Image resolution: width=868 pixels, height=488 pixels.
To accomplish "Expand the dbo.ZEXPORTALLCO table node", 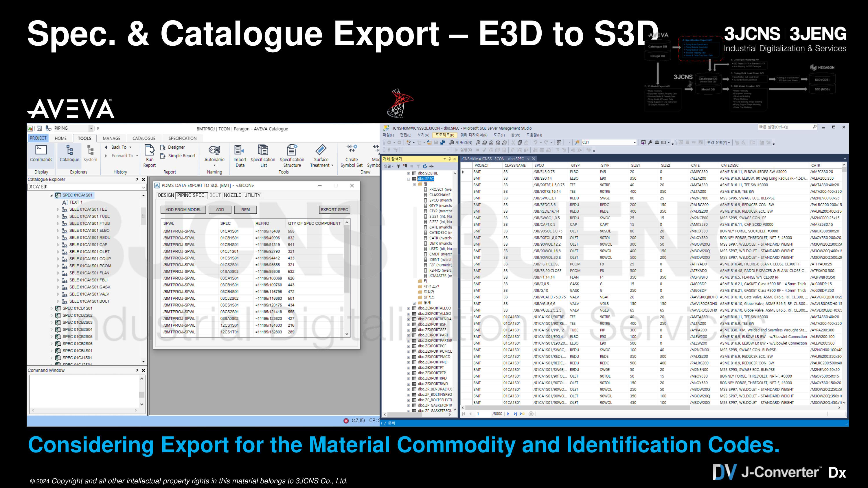I will [409, 308].
